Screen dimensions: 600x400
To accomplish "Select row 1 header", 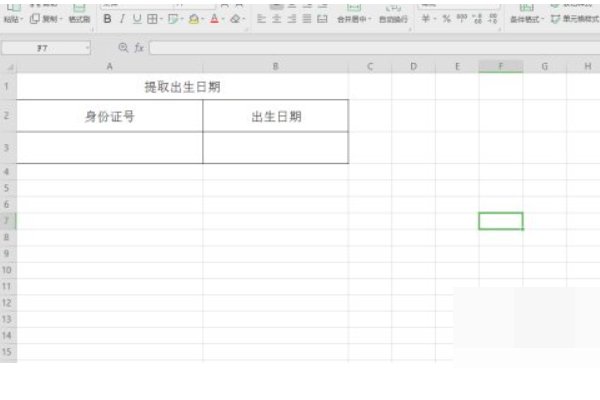I will click(8, 87).
